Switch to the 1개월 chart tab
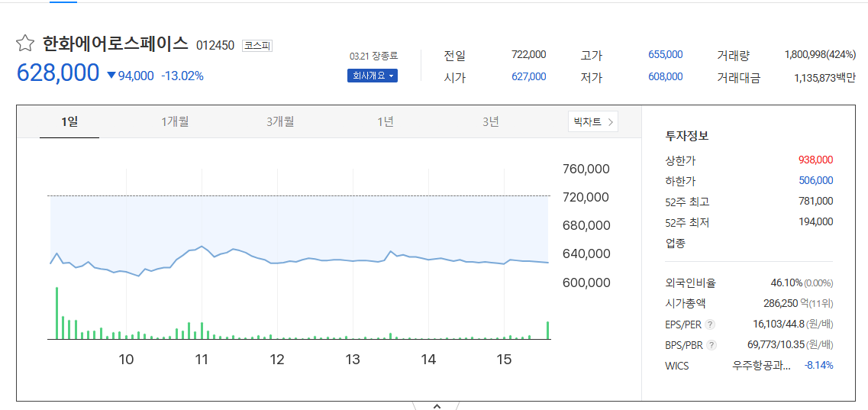The image size is (868, 410). point(175,121)
